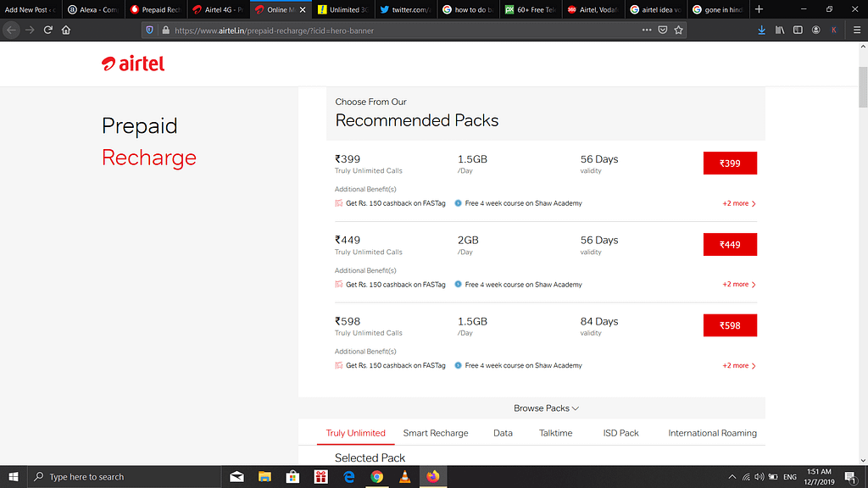Viewport: 868px width, 488px height.
Task: Expand the Browse Packs dropdown
Action: click(x=546, y=408)
